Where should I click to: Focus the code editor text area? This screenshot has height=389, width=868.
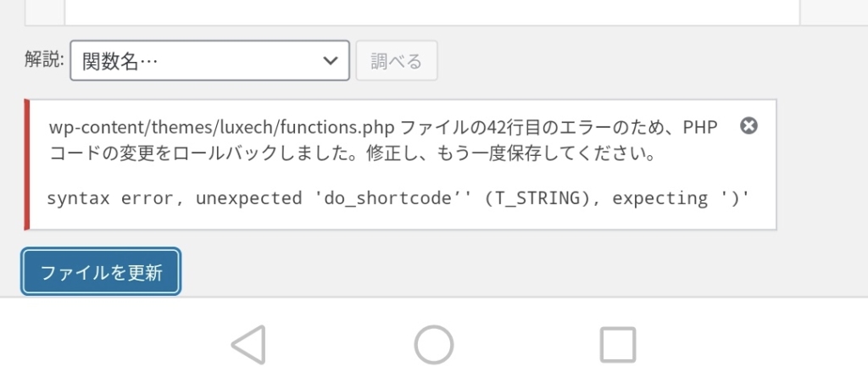pos(431,12)
